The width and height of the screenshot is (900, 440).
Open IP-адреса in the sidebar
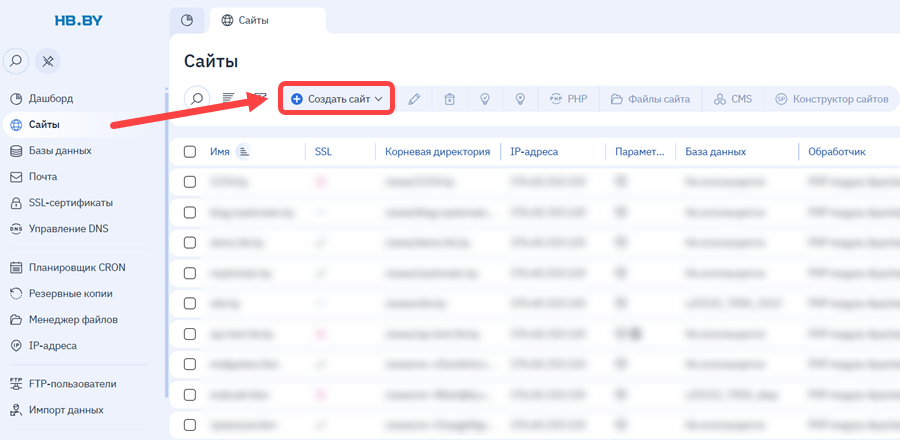[53, 346]
